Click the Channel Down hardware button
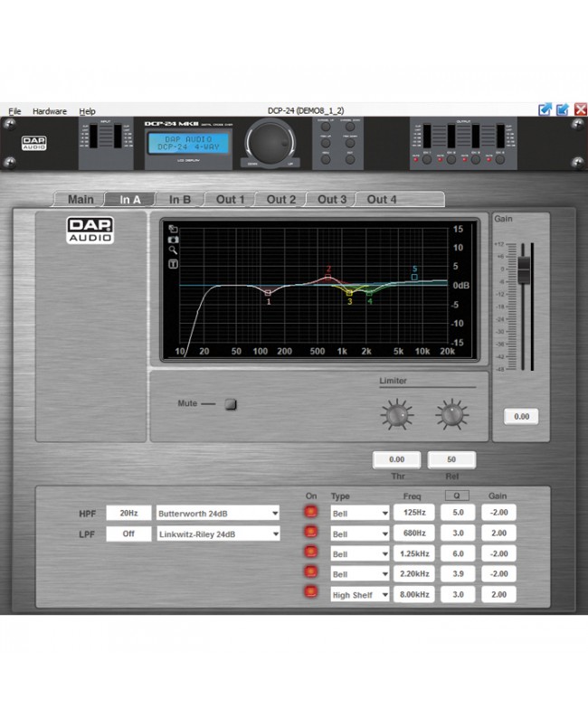This screenshot has width=588, height=718. (x=350, y=127)
